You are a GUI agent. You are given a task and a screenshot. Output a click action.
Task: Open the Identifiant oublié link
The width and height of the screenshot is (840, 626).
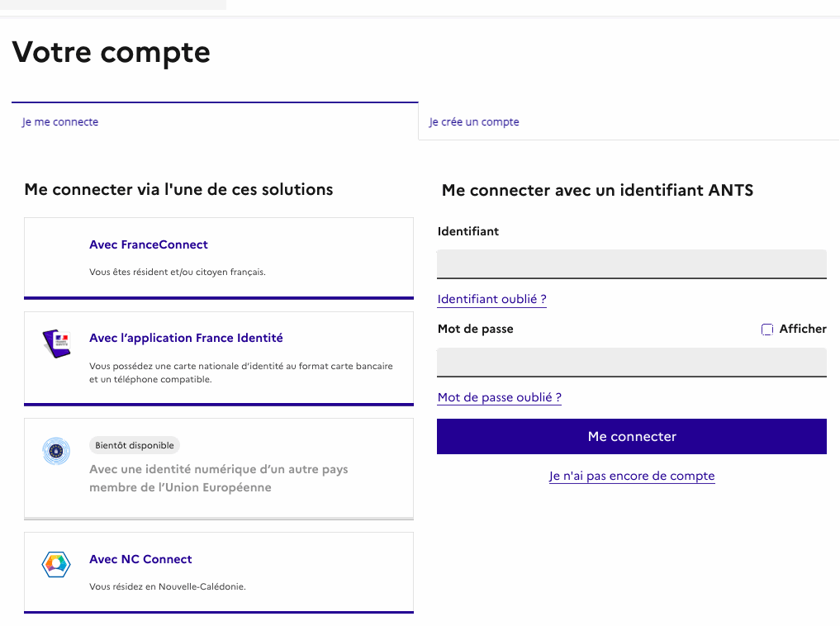tap(491, 299)
